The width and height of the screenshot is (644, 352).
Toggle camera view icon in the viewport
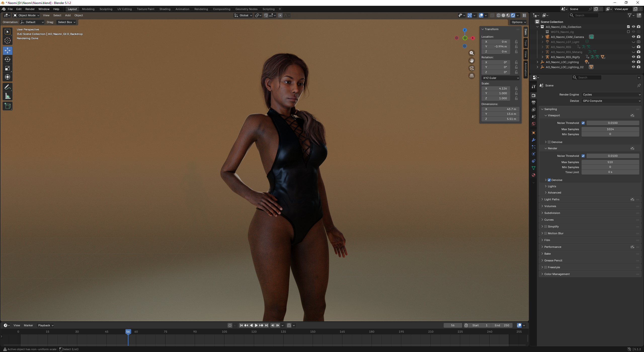pyautogui.click(x=472, y=68)
